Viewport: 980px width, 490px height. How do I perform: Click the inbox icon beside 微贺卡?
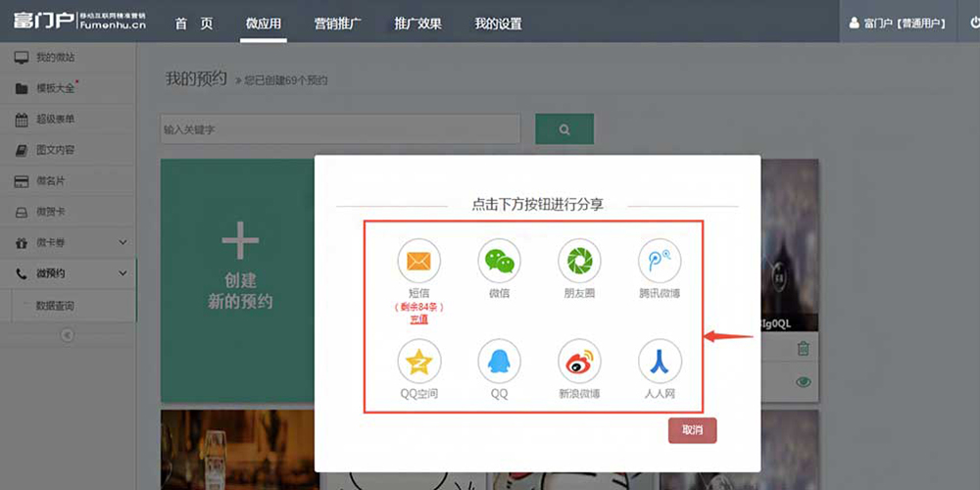pos(22,212)
